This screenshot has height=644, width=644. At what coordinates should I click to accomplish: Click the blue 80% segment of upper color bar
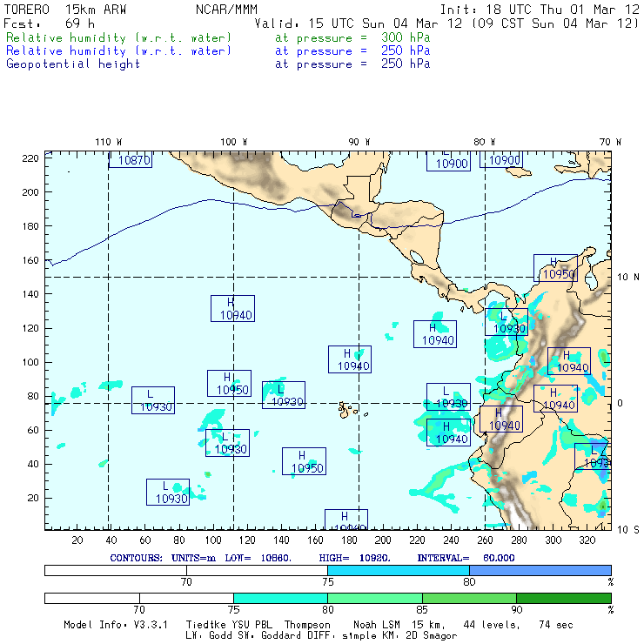(x=540, y=570)
